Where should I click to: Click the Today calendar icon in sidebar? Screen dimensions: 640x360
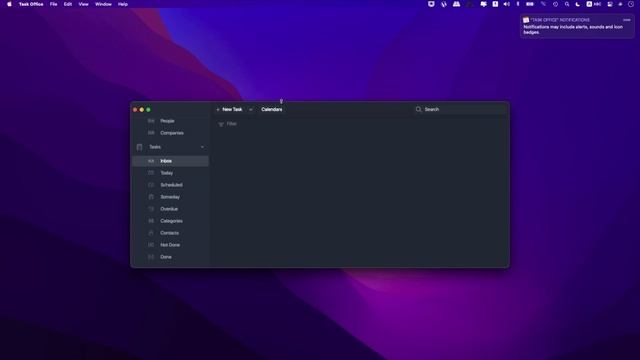tap(151, 173)
